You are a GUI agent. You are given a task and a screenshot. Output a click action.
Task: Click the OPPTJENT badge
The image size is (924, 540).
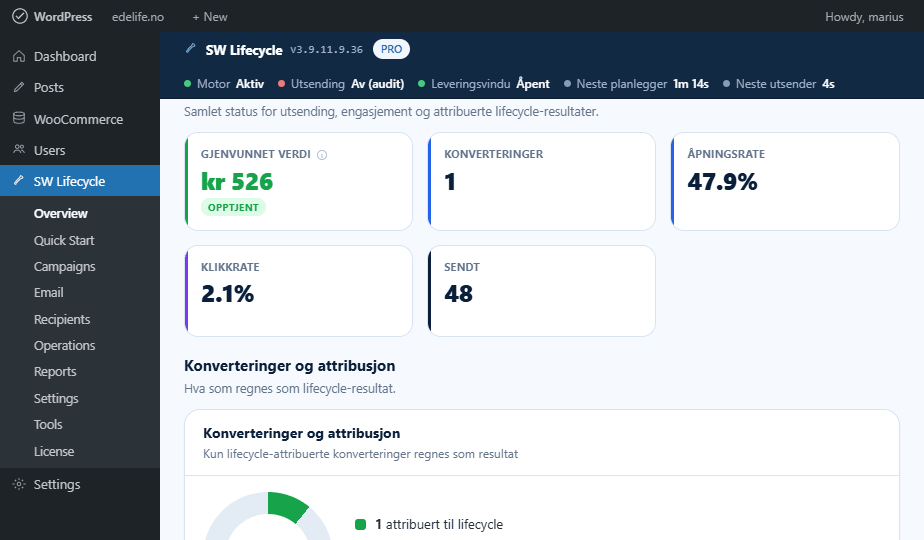[233, 208]
